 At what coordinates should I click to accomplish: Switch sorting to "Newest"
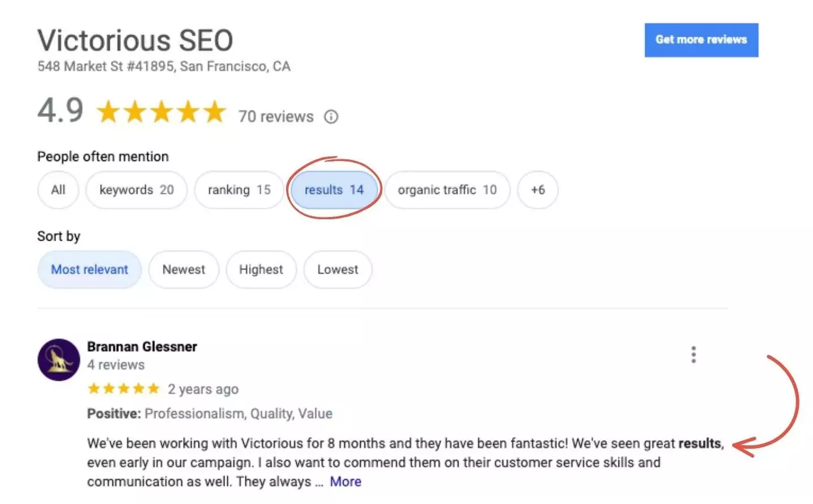pyautogui.click(x=183, y=270)
